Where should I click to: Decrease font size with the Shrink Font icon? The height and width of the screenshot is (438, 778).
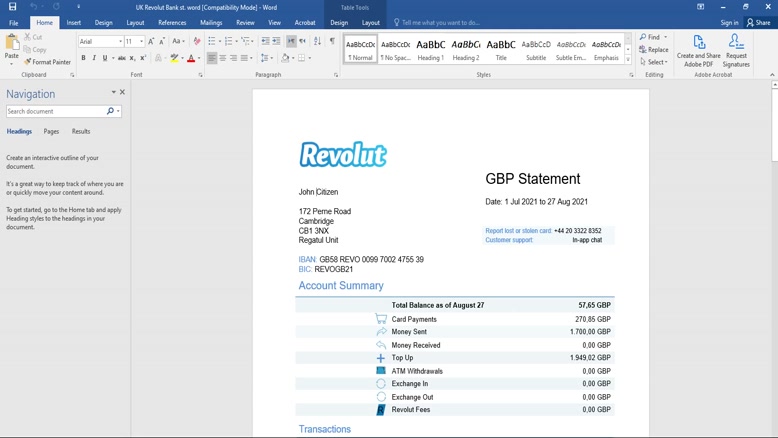(x=162, y=41)
